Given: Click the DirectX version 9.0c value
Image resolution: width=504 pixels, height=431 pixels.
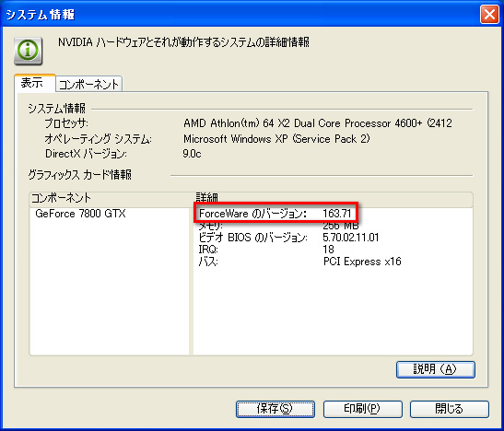Looking at the screenshot, I should pyautogui.click(x=192, y=154).
